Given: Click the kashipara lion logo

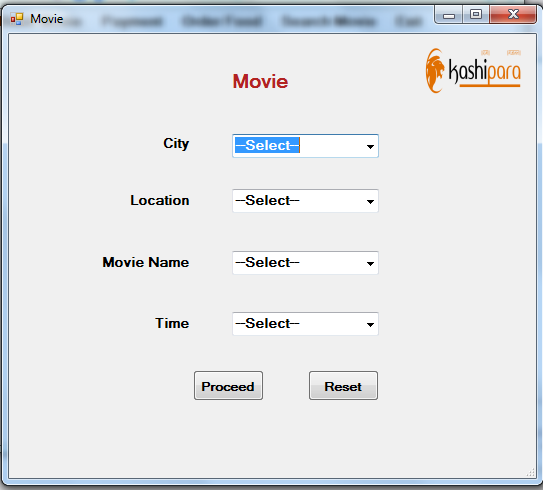Looking at the screenshot, I should (473, 71).
